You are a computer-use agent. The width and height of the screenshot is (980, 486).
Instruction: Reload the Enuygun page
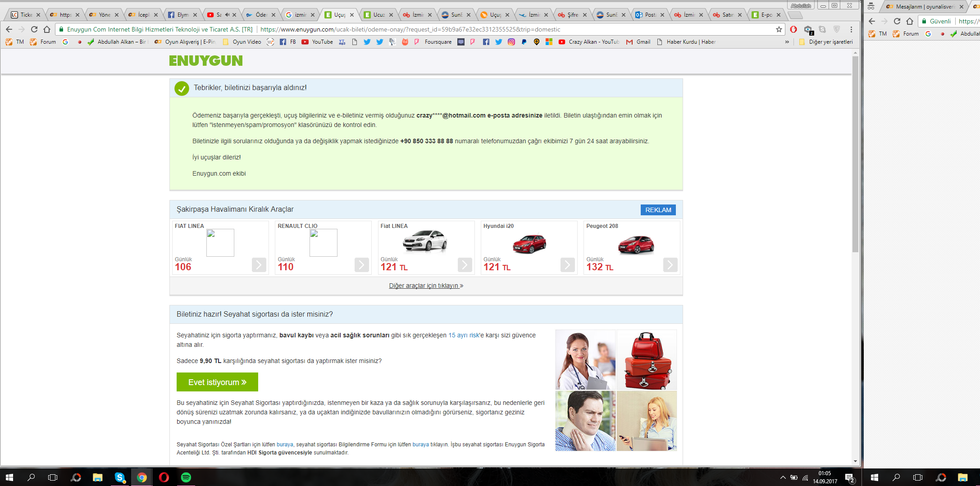pos(34,29)
